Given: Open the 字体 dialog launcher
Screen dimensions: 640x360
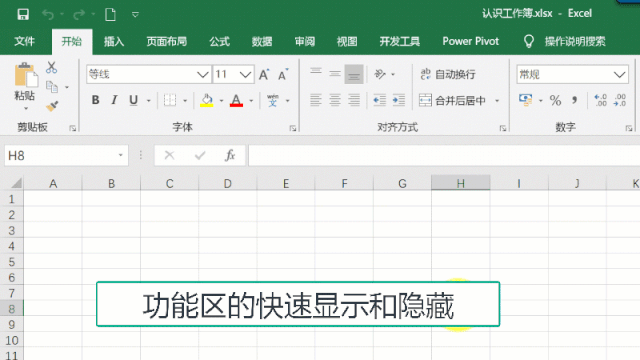Looking at the screenshot, I should (293, 128).
